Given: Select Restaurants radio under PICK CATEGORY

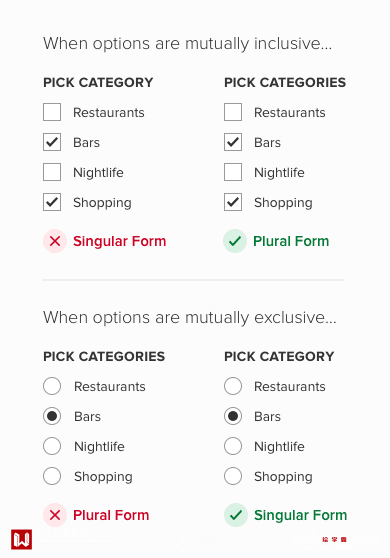Looking at the screenshot, I should [233, 386].
